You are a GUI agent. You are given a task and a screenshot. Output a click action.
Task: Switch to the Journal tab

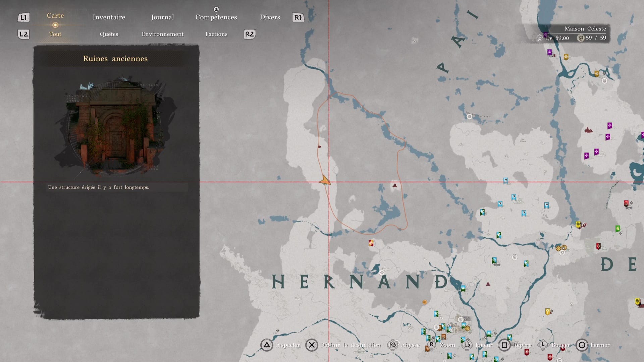pyautogui.click(x=162, y=17)
